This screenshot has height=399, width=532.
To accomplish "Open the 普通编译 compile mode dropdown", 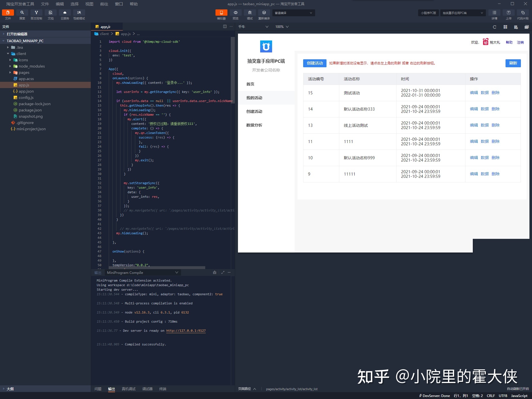I will pos(293,13).
